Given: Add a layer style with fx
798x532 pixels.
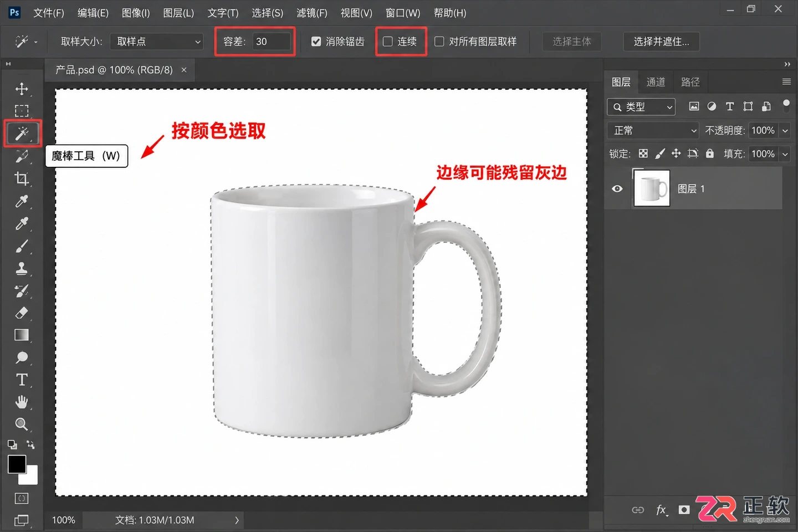Looking at the screenshot, I should click(662, 510).
